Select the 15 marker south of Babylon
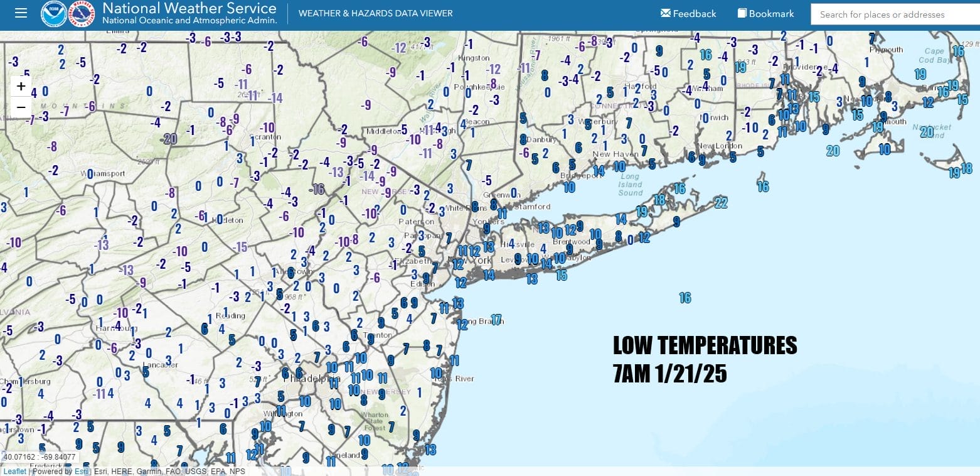 (562, 274)
